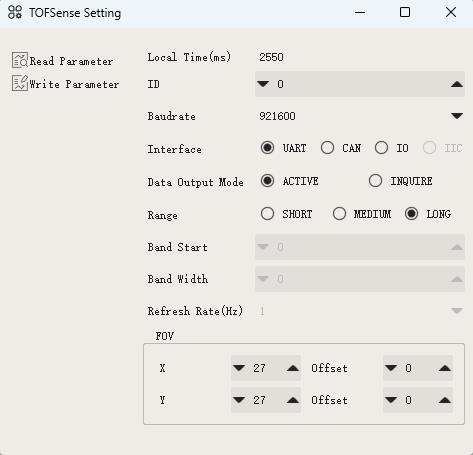The height and width of the screenshot is (455, 473).
Task: Increase the ID value with the up arrow
Action: 457,84
